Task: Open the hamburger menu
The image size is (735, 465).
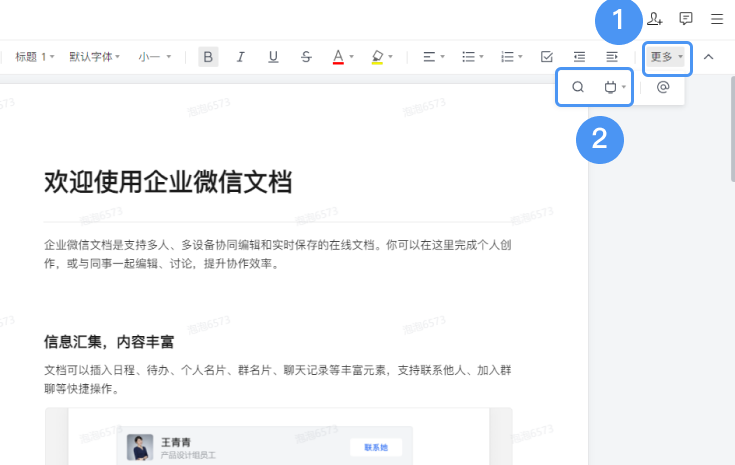Action: 717,19
